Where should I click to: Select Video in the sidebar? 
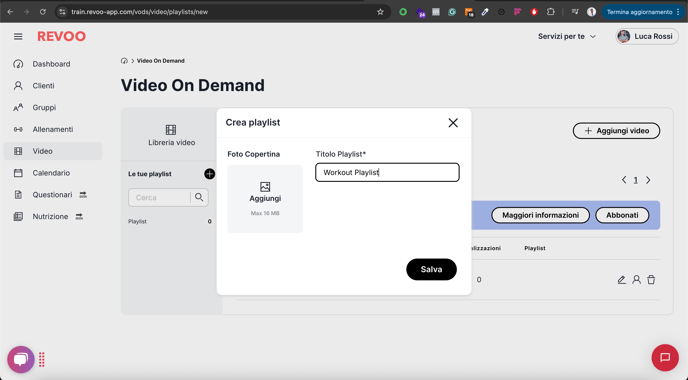53,151
